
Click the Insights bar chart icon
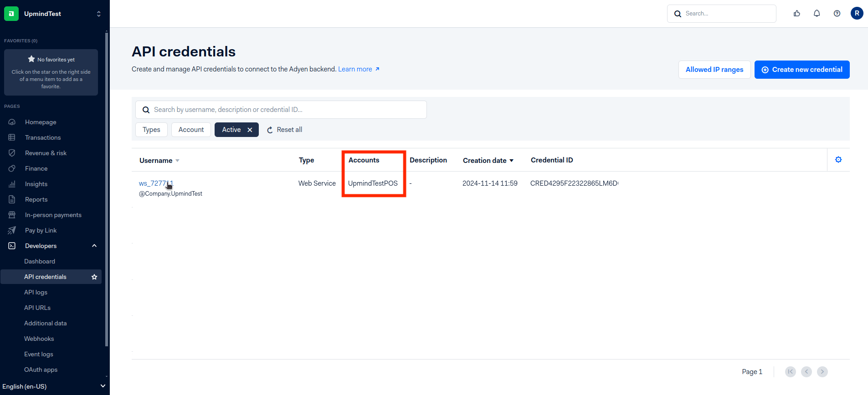(x=12, y=184)
